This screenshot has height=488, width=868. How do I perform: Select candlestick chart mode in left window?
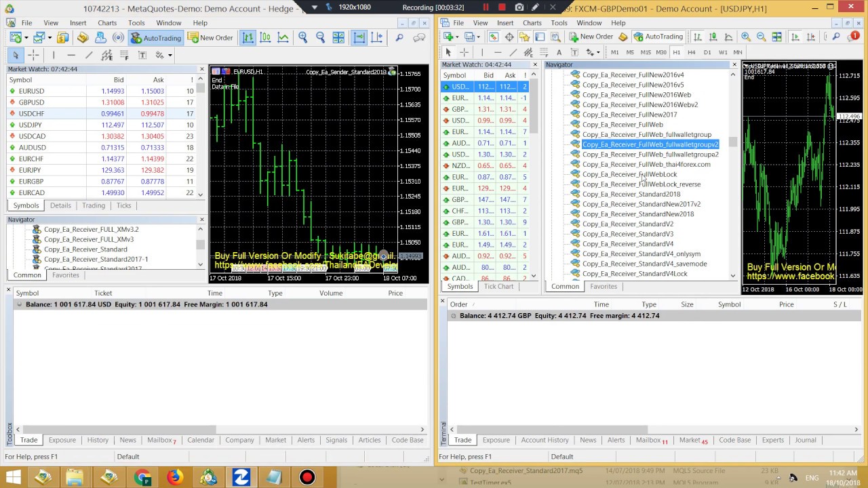point(265,38)
